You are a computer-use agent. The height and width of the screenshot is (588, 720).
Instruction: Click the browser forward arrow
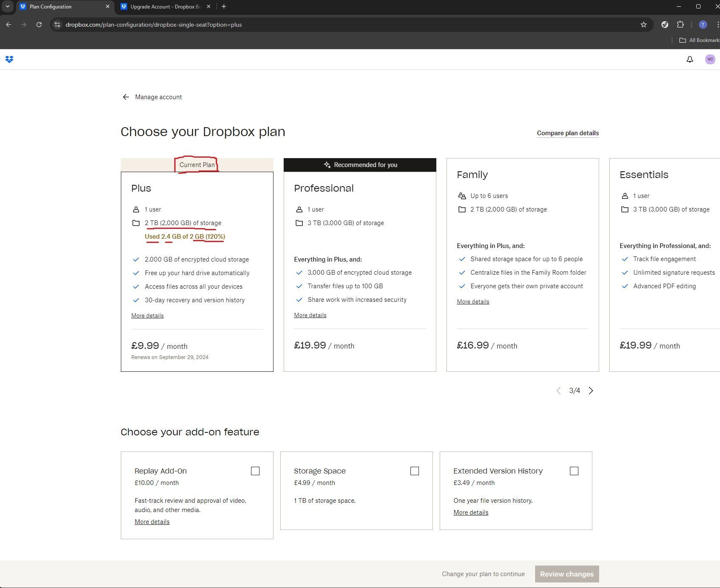point(24,25)
